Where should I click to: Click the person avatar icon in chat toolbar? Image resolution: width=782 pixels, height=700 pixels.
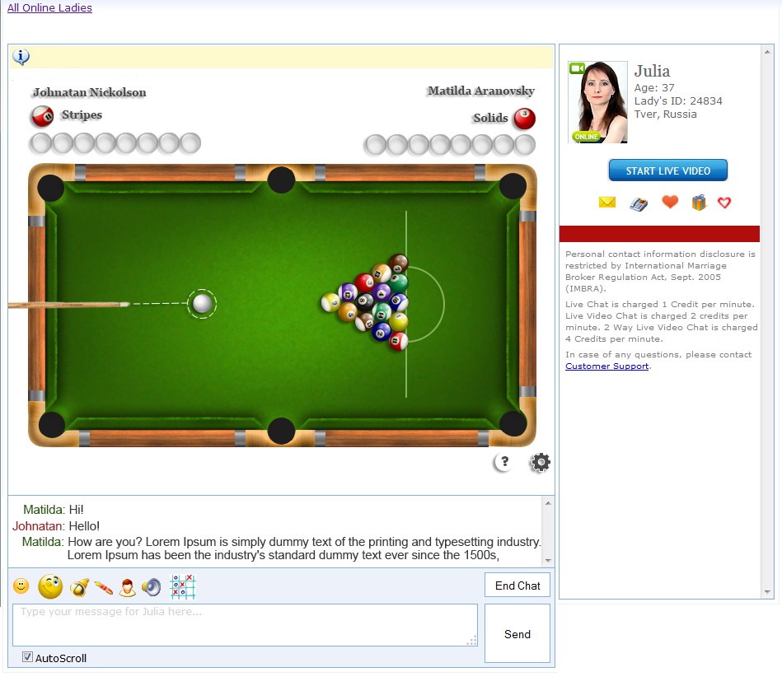coord(128,587)
